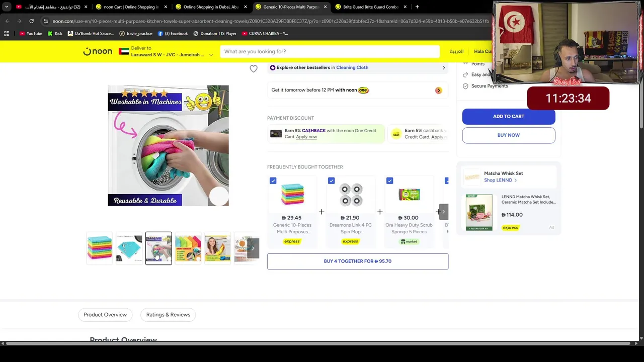
Task: Open the tab search dropdown arrow
Action: point(7,7)
